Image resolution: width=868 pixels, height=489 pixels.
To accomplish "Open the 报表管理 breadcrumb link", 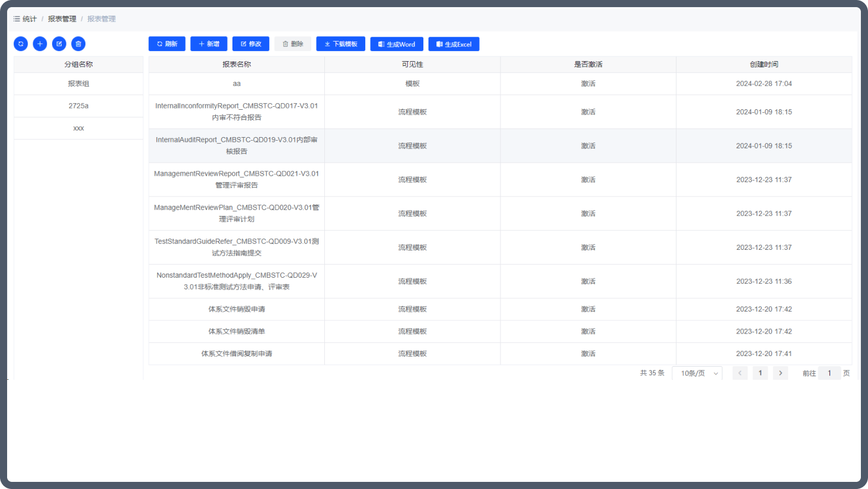I will click(62, 19).
